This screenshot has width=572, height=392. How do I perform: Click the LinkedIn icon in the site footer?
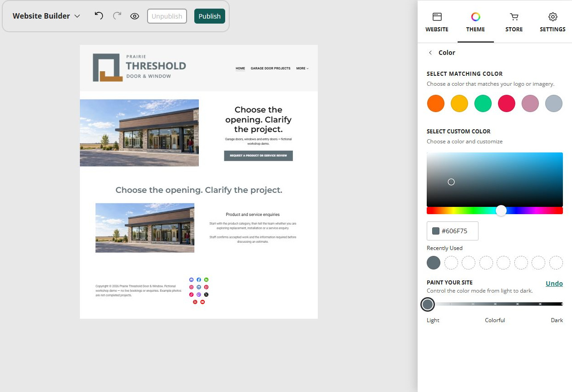(199, 287)
